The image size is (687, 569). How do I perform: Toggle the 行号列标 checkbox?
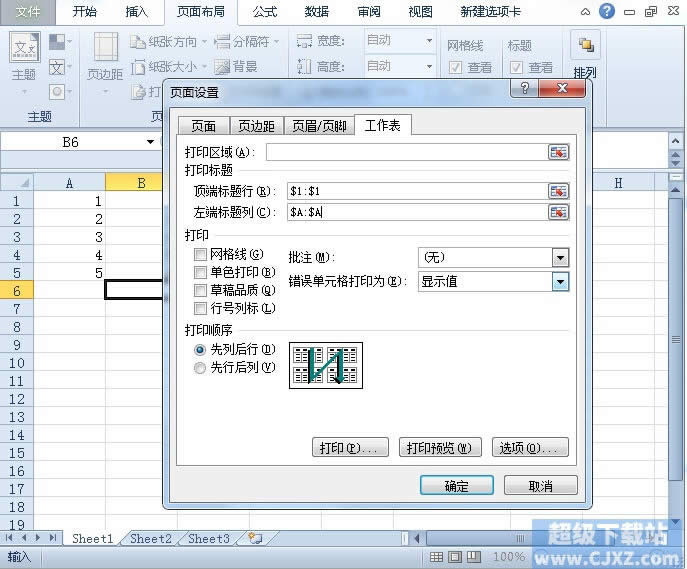click(201, 308)
